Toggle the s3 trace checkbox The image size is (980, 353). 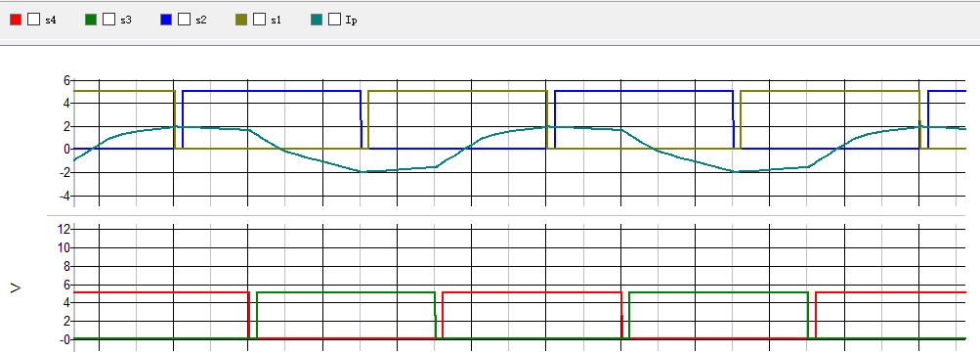pyautogui.click(x=108, y=20)
